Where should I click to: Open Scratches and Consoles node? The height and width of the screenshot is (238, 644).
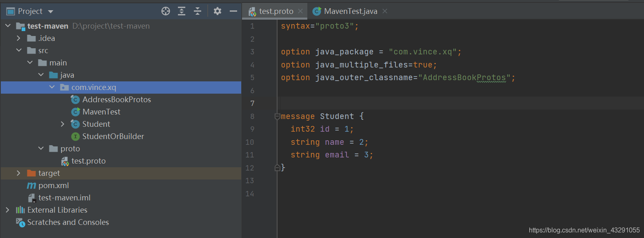tap(68, 222)
